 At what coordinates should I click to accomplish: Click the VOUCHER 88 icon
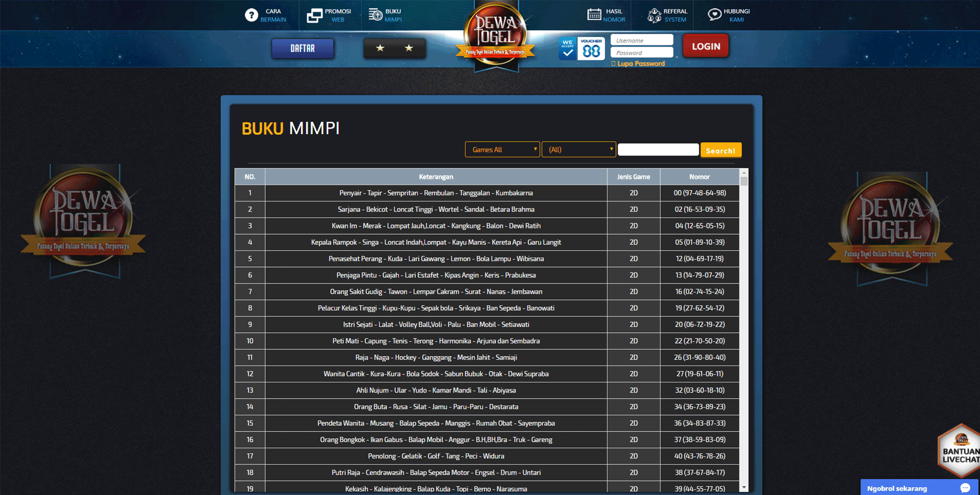point(591,48)
